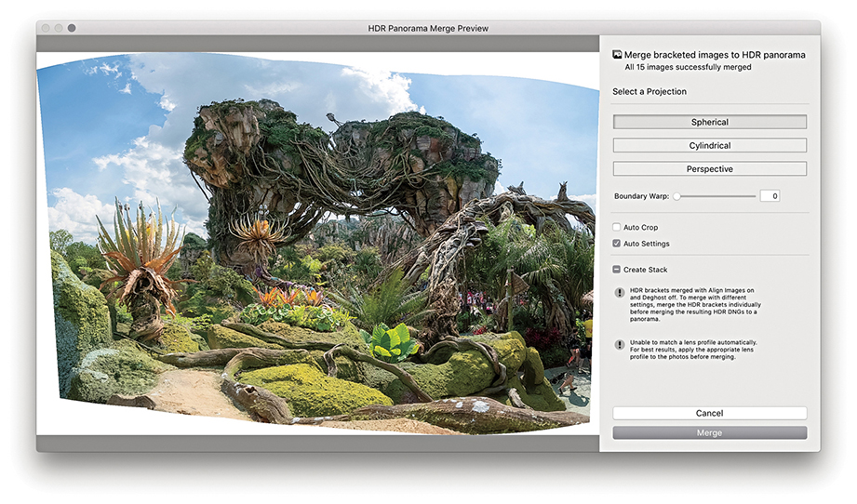This screenshot has height=504, width=857.
Task: Click the HDR Panorama Merge Preview title bar
Action: 428,28
